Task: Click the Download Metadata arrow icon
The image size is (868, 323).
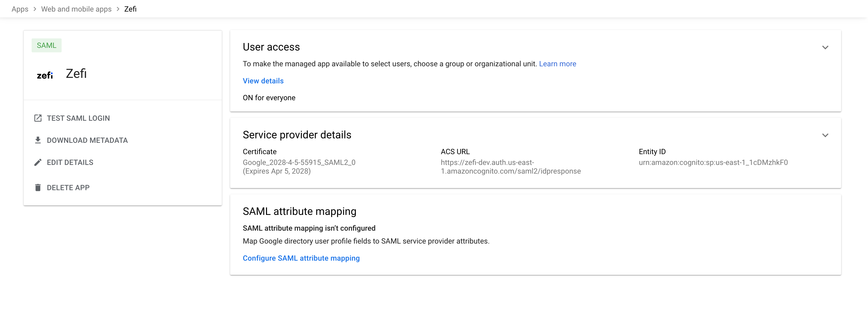Action: coord(38,140)
